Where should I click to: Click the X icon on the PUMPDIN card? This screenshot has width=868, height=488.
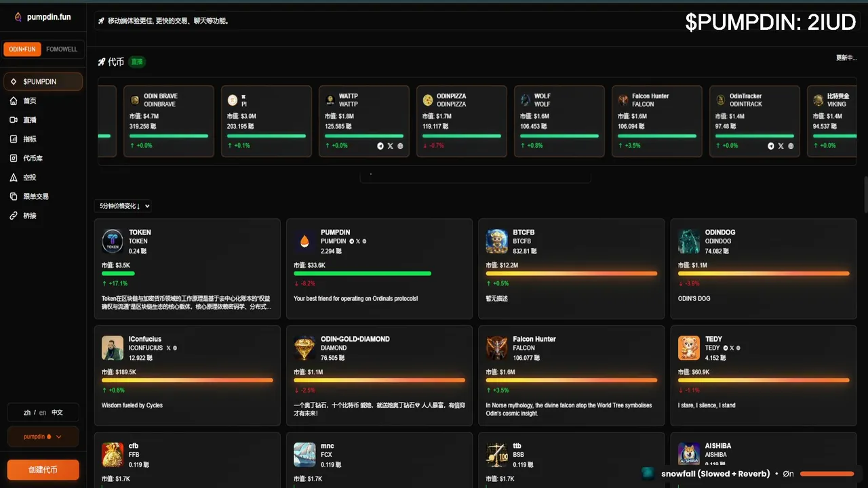click(357, 241)
